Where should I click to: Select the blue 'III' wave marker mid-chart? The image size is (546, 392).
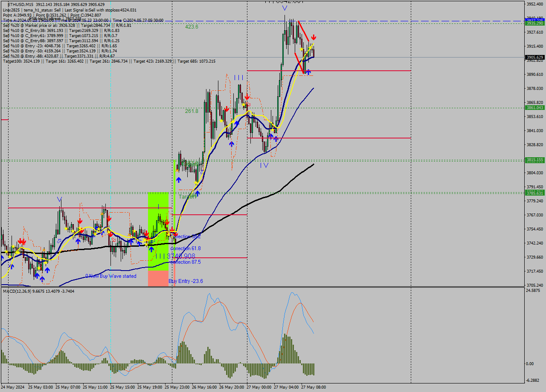[239, 77]
